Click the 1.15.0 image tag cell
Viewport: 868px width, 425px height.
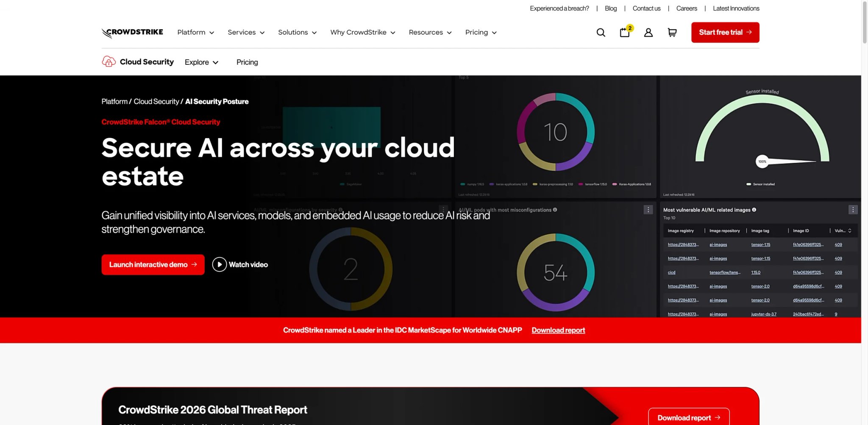[756, 272]
